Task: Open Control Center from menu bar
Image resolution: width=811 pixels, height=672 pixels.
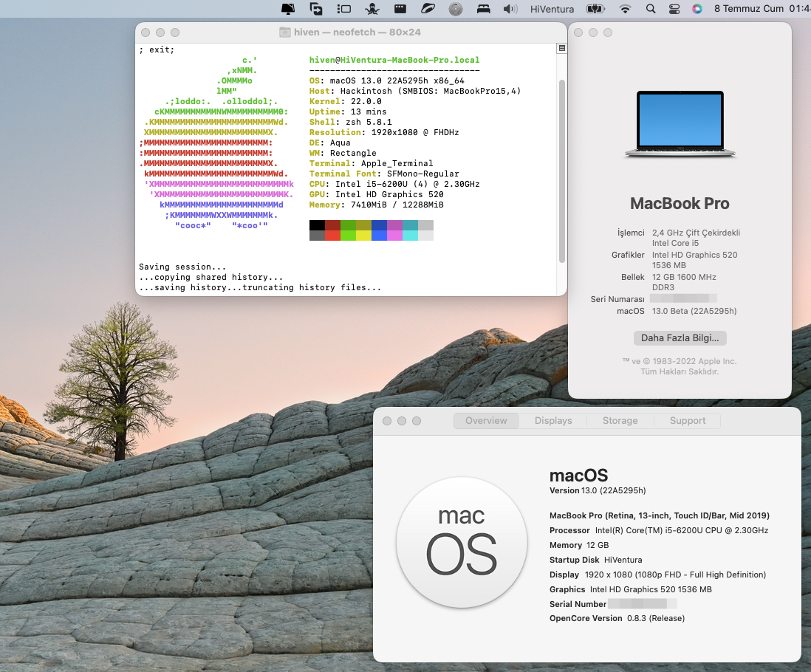Action: pos(674,9)
